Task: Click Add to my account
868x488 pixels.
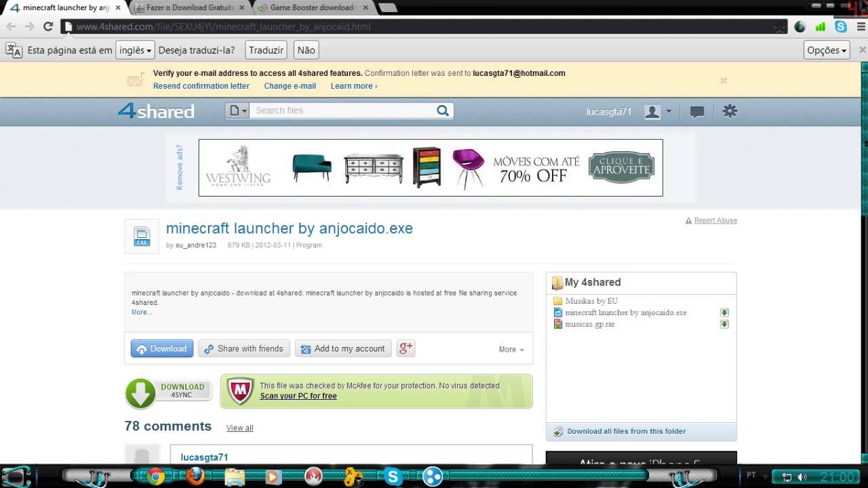Action: click(x=343, y=348)
